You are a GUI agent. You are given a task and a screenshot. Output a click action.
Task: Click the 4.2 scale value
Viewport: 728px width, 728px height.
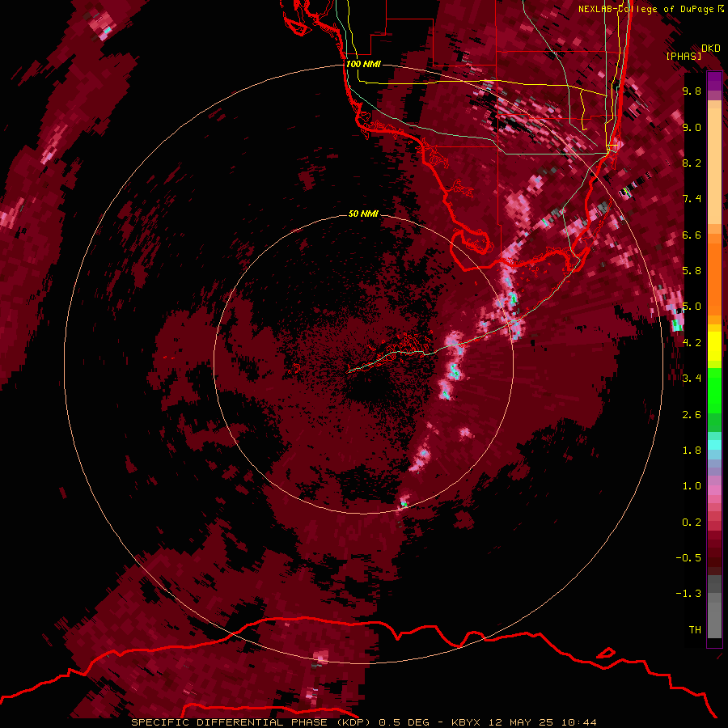click(692, 343)
